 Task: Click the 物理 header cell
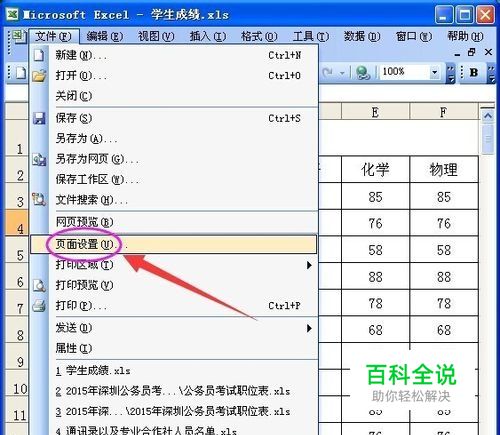pyautogui.click(x=444, y=170)
